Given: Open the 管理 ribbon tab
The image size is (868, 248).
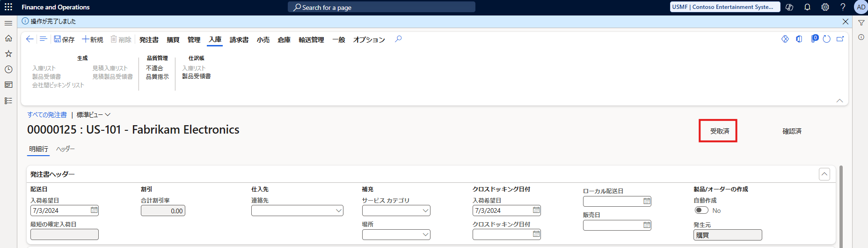Looking at the screenshot, I should point(194,40).
